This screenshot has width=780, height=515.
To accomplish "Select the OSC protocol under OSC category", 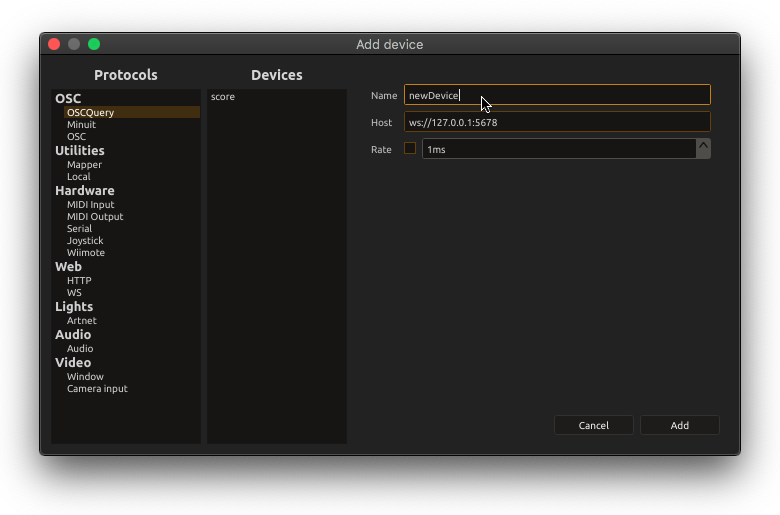I will coord(77,136).
